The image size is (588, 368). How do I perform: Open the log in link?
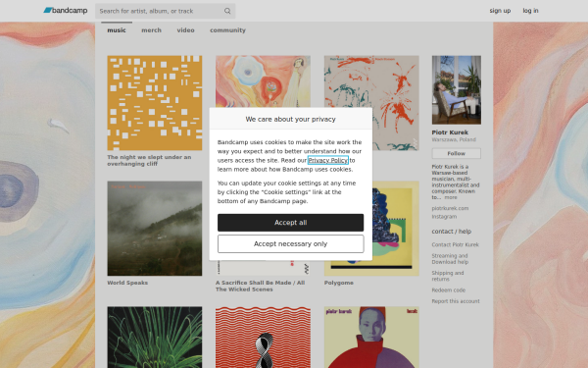tap(530, 11)
